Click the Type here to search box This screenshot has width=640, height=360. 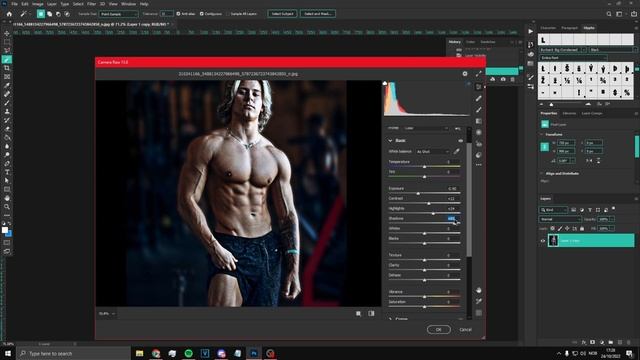click(x=73, y=353)
